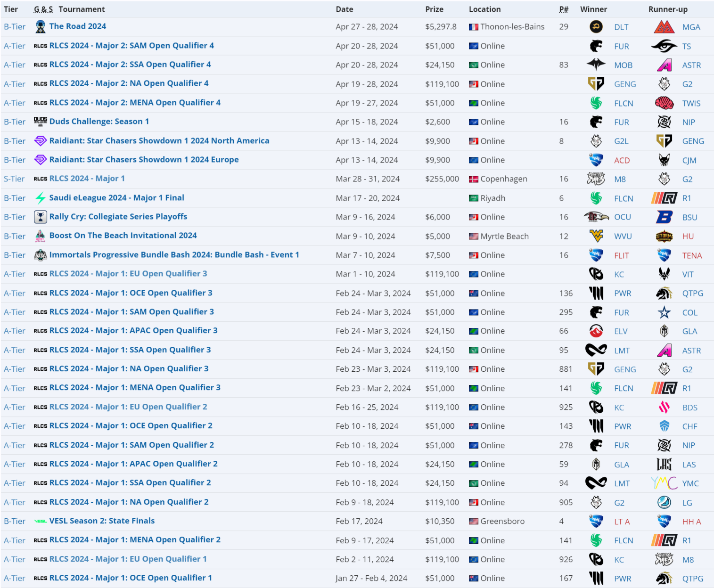The image size is (714, 588).
Task: Click Boost On The Beach icon
Action: tap(41, 236)
